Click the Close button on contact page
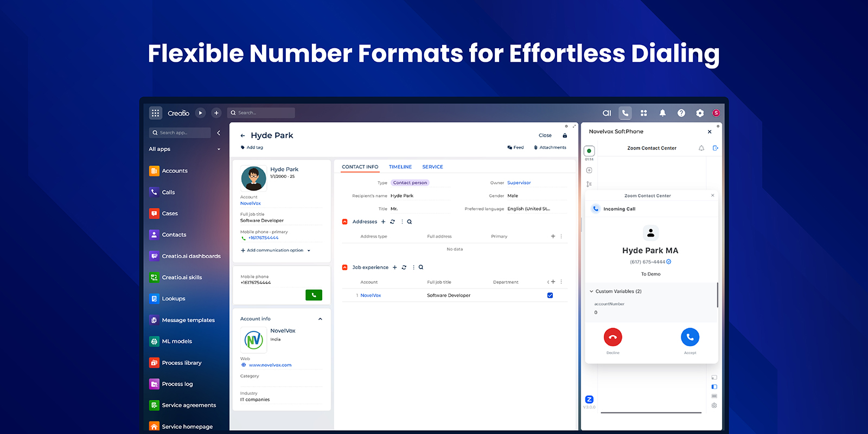The height and width of the screenshot is (434, 868). pyautogui.click(x=545, y=136)
